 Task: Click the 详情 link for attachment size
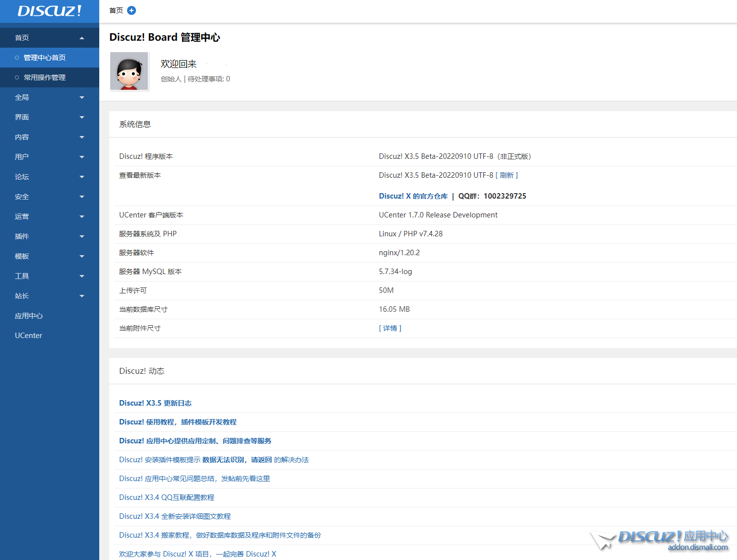(390, 328)
